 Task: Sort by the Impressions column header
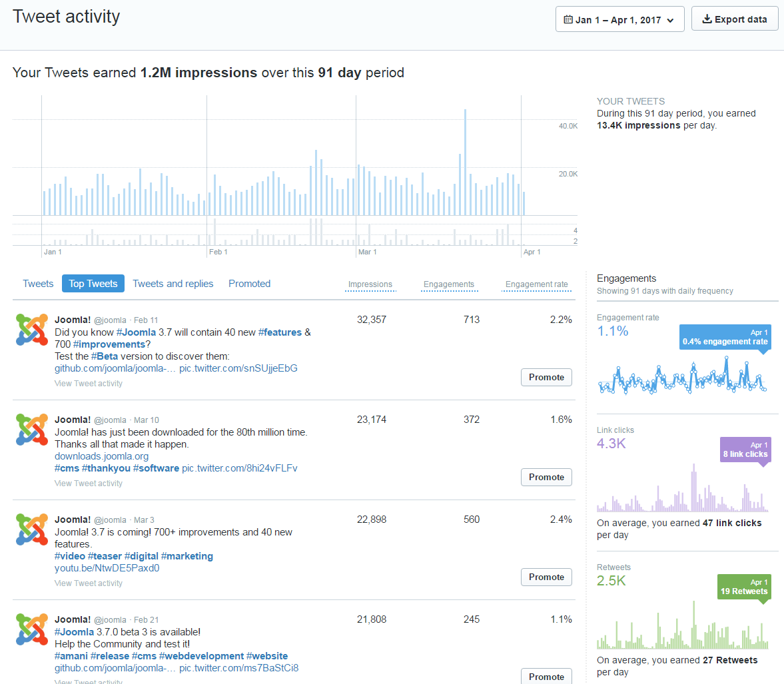tap(370, 284)
